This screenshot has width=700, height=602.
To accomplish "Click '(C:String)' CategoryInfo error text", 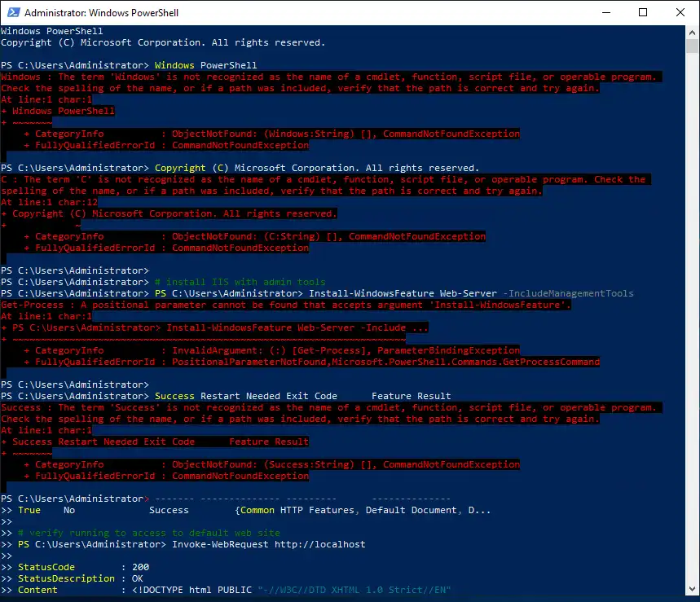I will [x=292, y=236].
